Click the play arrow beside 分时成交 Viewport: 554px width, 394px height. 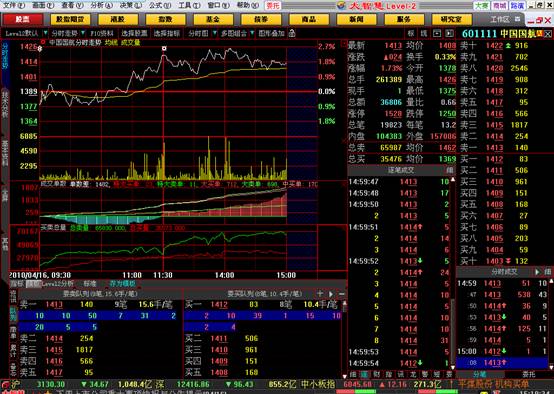(537, 272)
